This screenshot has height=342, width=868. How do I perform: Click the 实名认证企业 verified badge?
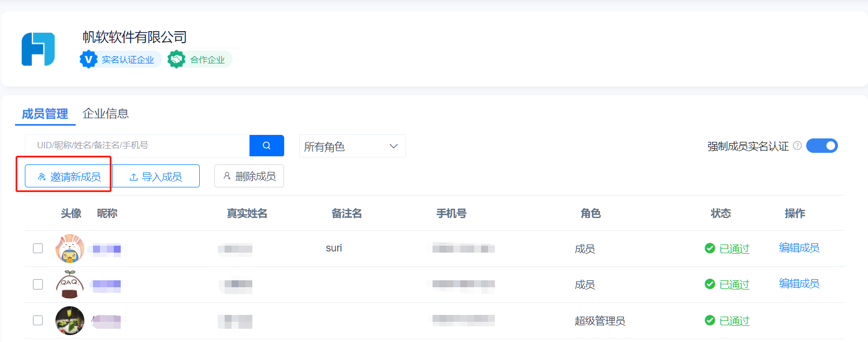click(121, 59)
